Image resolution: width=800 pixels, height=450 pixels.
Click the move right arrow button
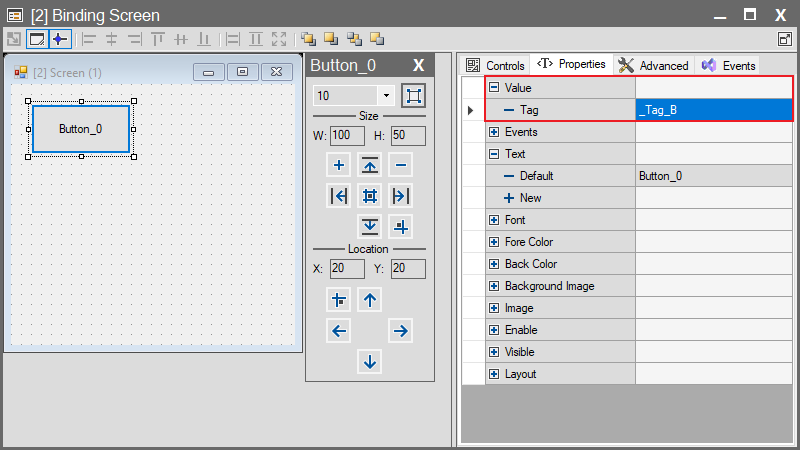(x=400, y=330)
